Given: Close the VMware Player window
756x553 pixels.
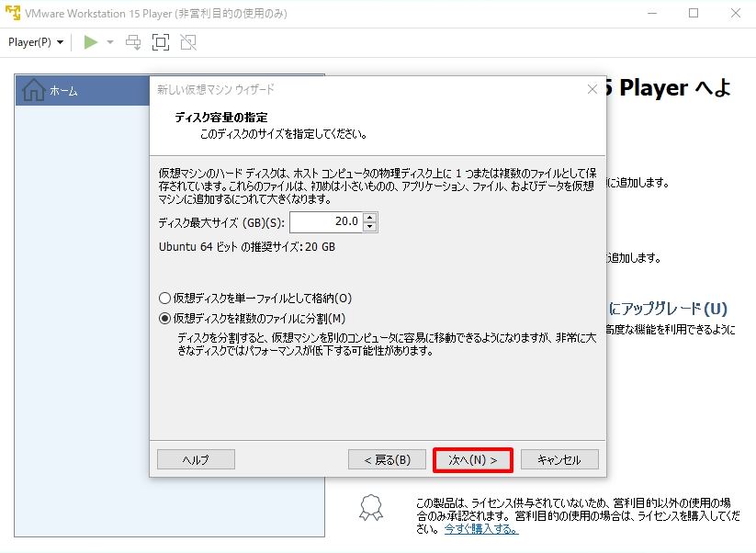Looking at the screenshot, I should (735, 13).
